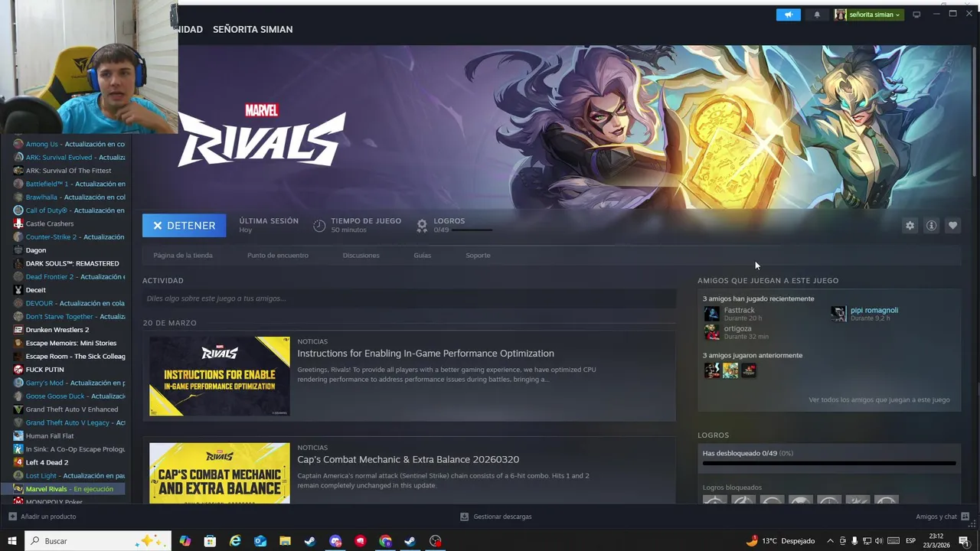980x551 pixels.
Task: Click pipi romagnoli's avatar icon
Action: (838, 314)
